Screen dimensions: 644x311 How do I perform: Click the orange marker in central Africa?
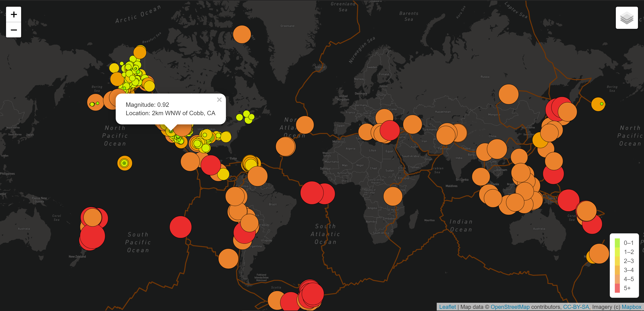[x=393, y=196]
